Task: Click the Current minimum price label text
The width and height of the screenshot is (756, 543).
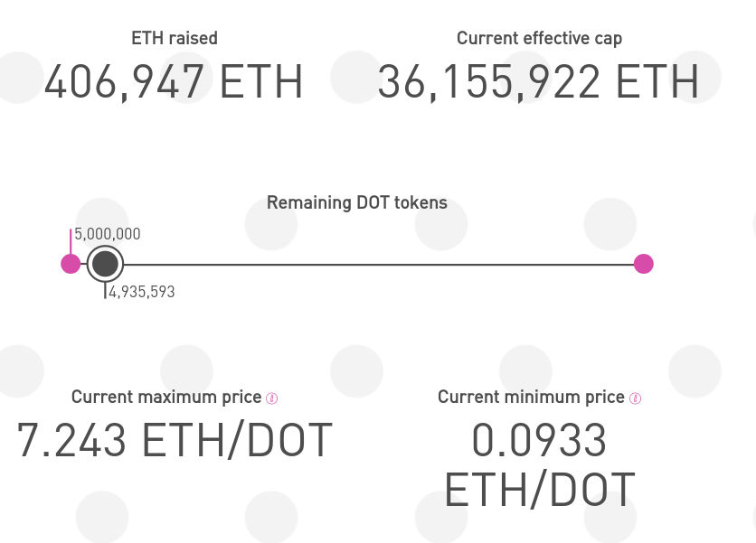Action: tap(531, 398)
